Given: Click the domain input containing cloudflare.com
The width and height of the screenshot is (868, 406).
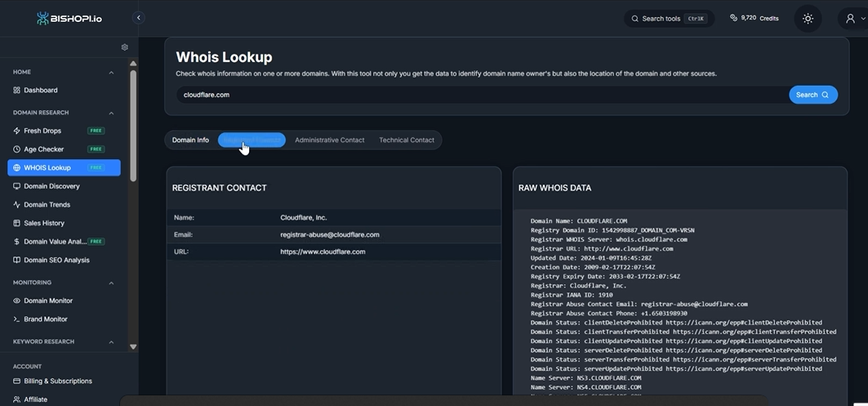Looking at the screenshot, I should tap(482, 95).
